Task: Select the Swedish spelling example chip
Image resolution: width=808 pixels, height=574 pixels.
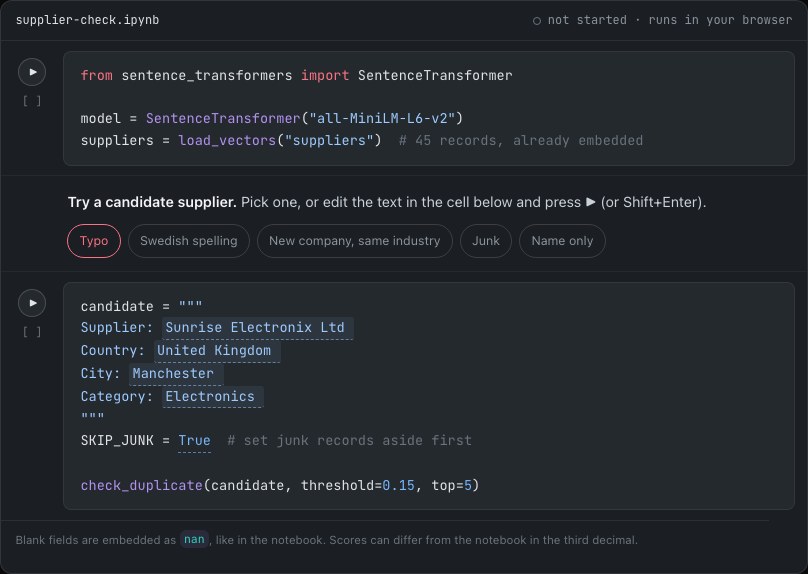Action: pyautogui.click(x=189, y=241)
